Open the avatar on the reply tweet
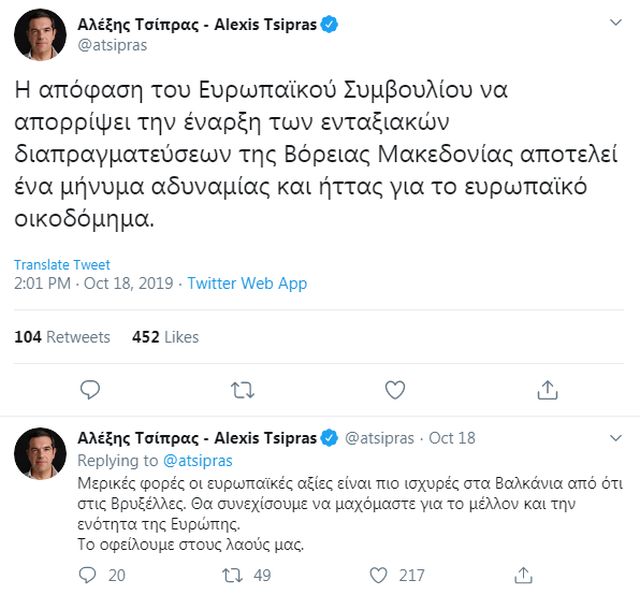 pyautogui.click(x=40, y=453)
